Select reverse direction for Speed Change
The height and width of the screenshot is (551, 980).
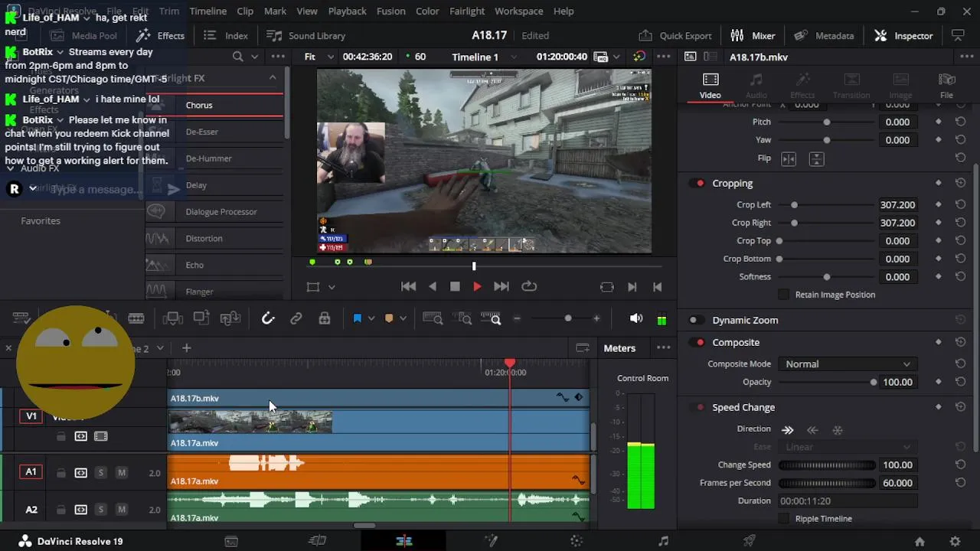812,430
